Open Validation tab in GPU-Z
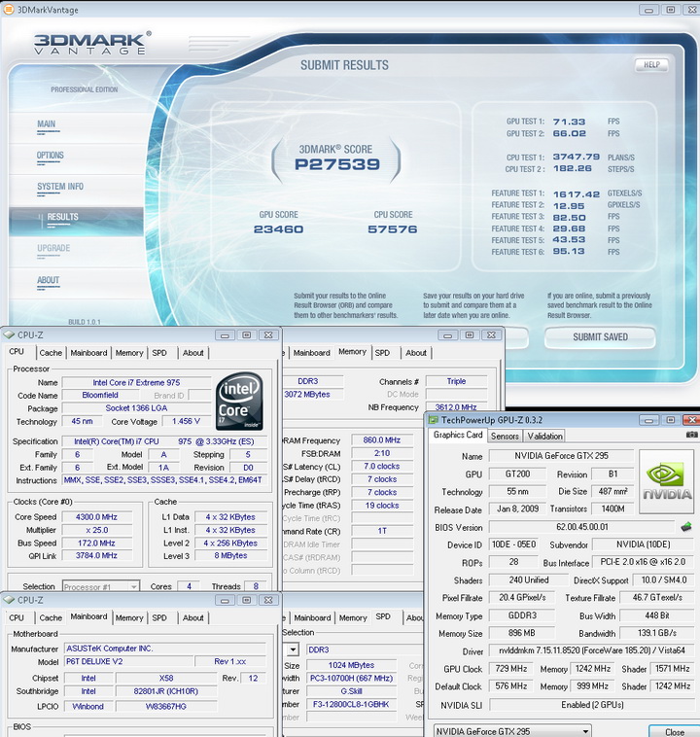Viewport: 700px width, 737px height. (x=544, y=436)
